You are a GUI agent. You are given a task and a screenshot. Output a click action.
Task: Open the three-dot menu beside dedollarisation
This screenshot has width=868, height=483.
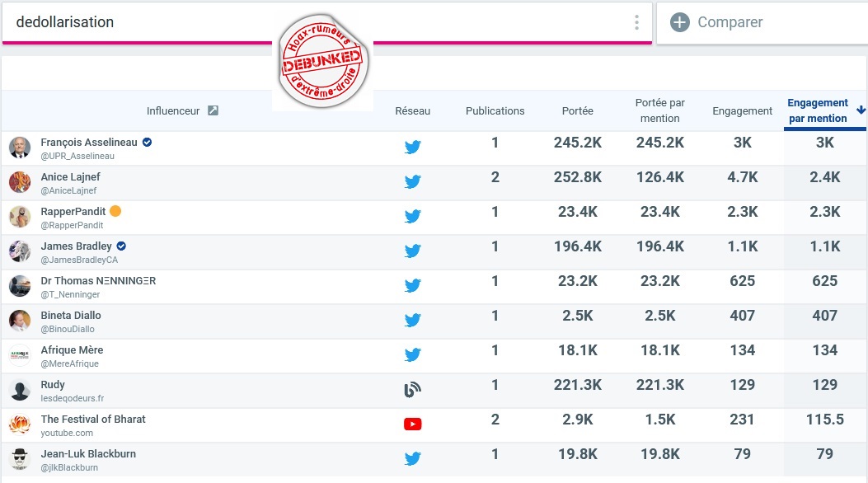point(636,22)
